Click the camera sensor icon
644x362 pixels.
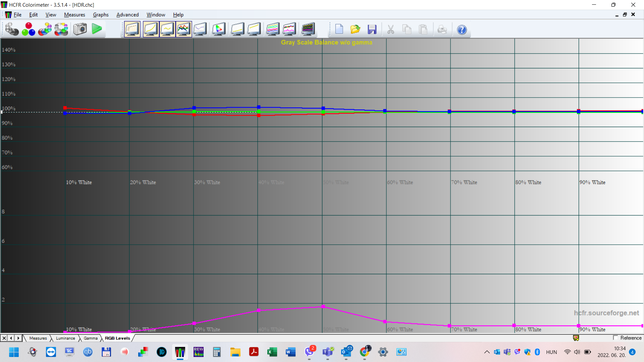click(x=80, y=29)
